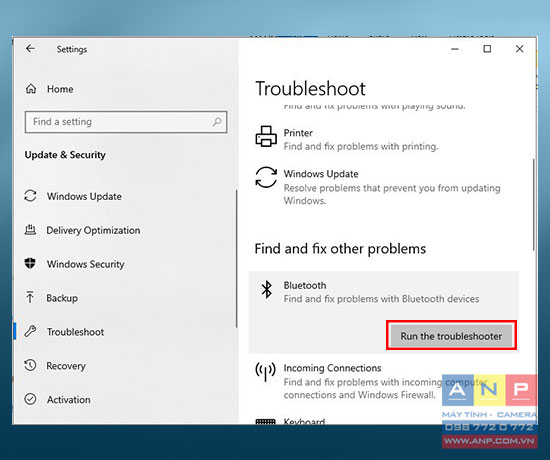
Task: Focus the Find a setting search box
Action: [x=126, y=122]
